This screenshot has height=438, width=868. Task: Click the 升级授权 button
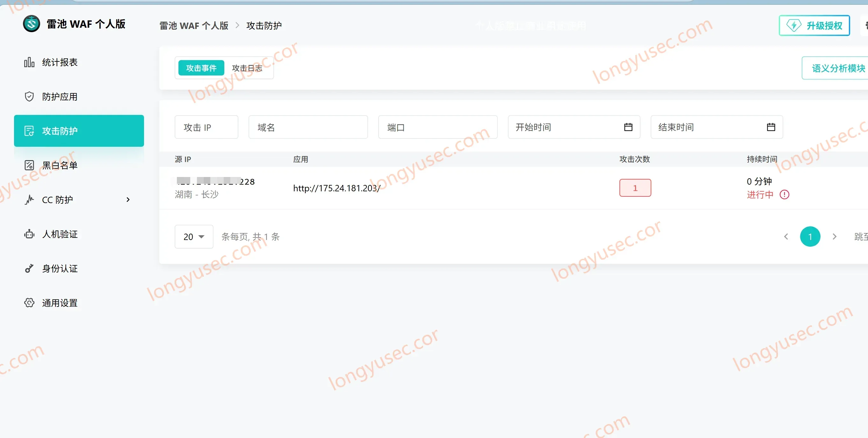814,25
